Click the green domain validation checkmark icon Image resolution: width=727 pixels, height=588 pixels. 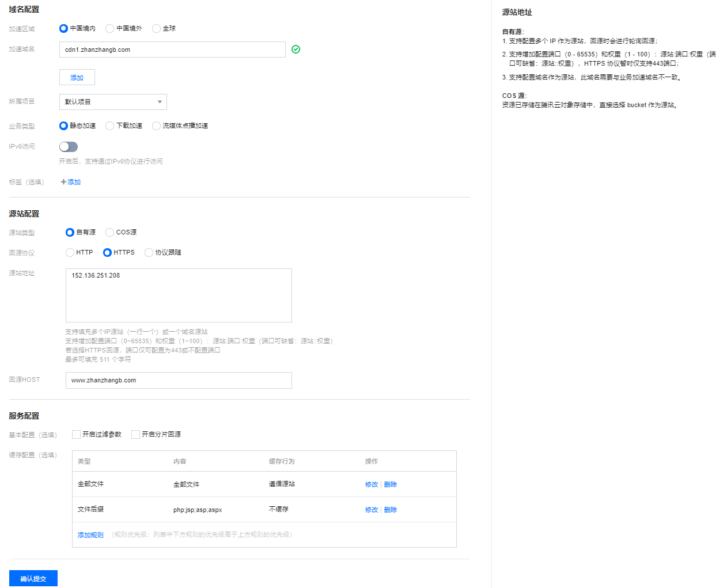[296, 50]
